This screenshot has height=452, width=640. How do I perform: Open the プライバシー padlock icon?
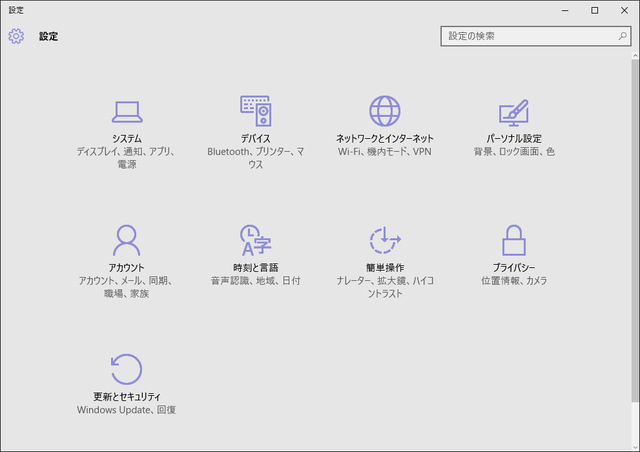click(514, 240)
